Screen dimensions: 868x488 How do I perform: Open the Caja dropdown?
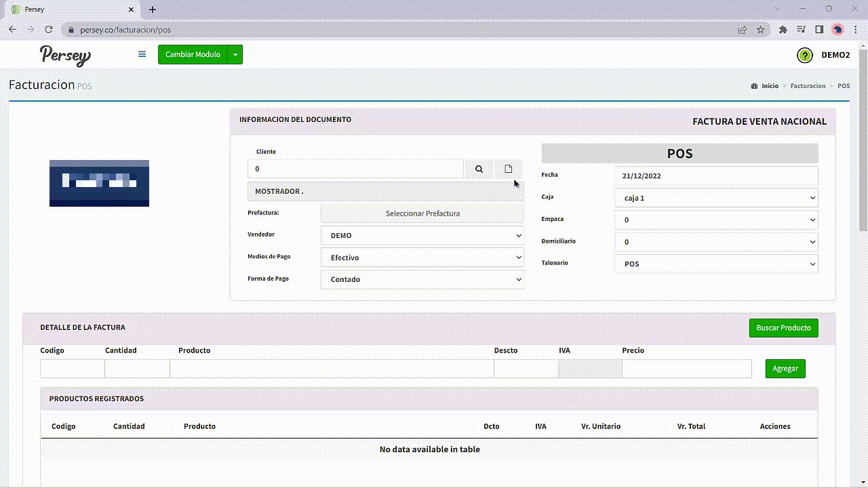tap(715, 198)
